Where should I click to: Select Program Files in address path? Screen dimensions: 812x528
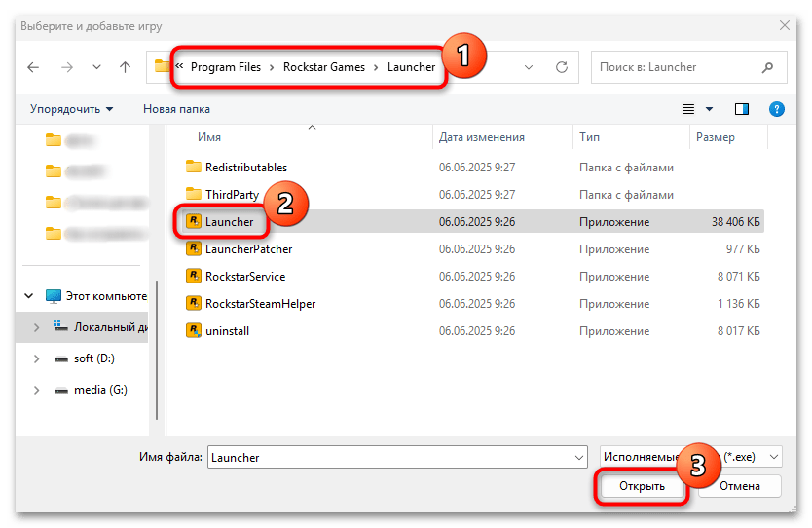click(x=225, y=67)
